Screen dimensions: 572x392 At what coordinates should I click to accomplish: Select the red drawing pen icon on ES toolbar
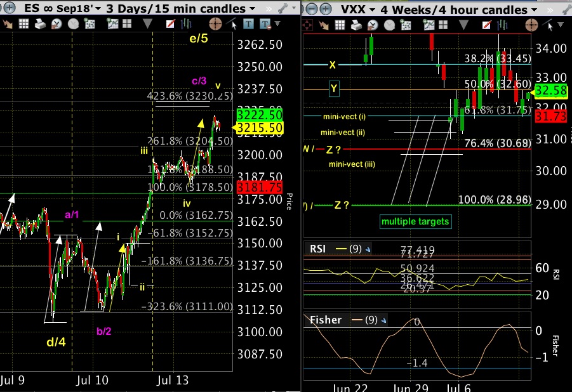pyautogui.click(x=170, y=23)
